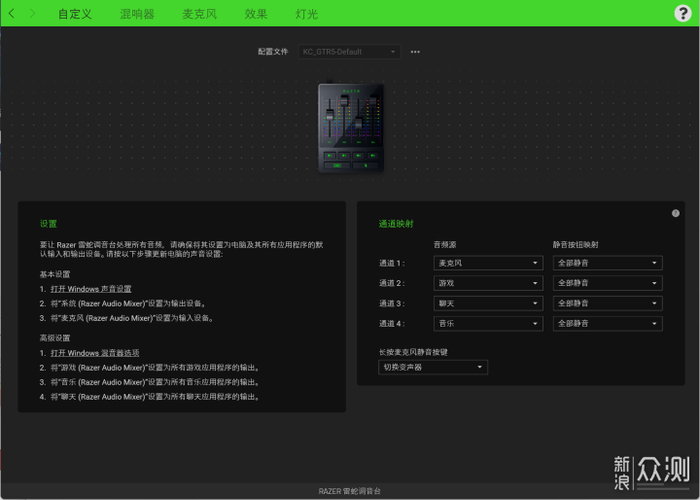Image resolution: width=700 pixels, height=500 pixels.
Task: Click the 配置文件 label
Action: click(x=273, y=52)
